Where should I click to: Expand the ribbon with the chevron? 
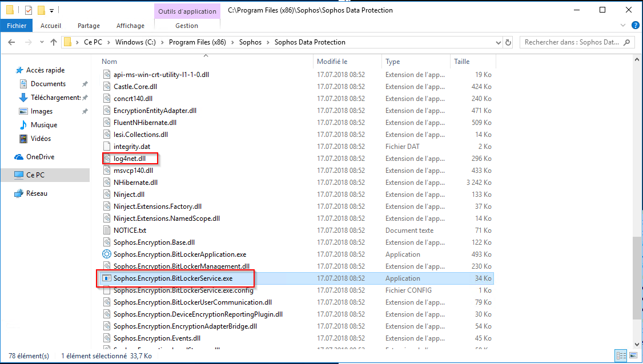click(x=623, y=26)
